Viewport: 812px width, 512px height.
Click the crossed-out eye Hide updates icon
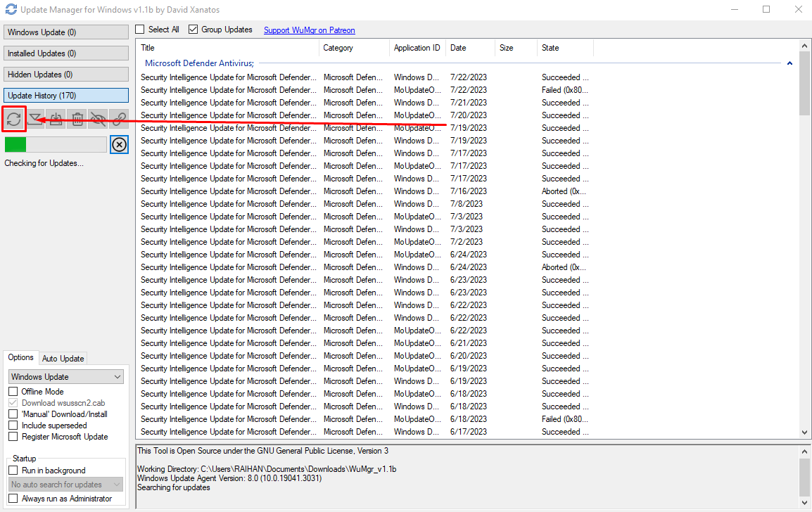[98, 120]
